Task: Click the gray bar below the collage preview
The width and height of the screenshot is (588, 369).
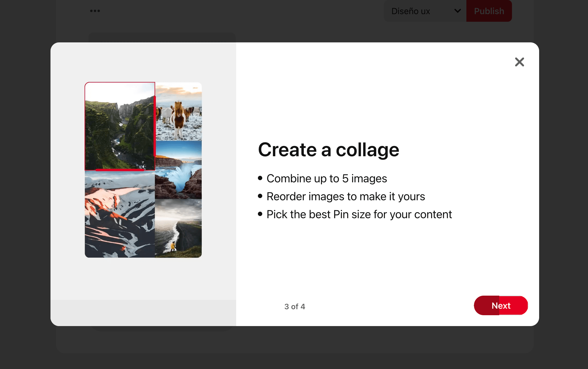Action: tap(143, 312)
